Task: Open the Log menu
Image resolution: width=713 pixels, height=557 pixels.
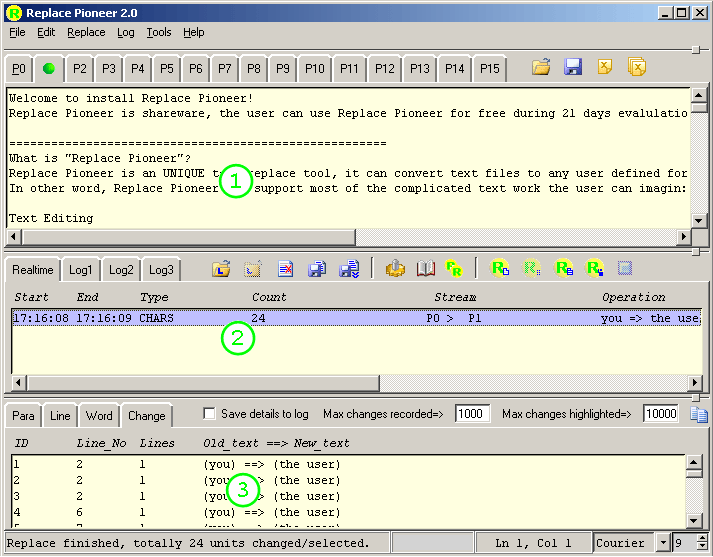Action: [x=126, y=32]
